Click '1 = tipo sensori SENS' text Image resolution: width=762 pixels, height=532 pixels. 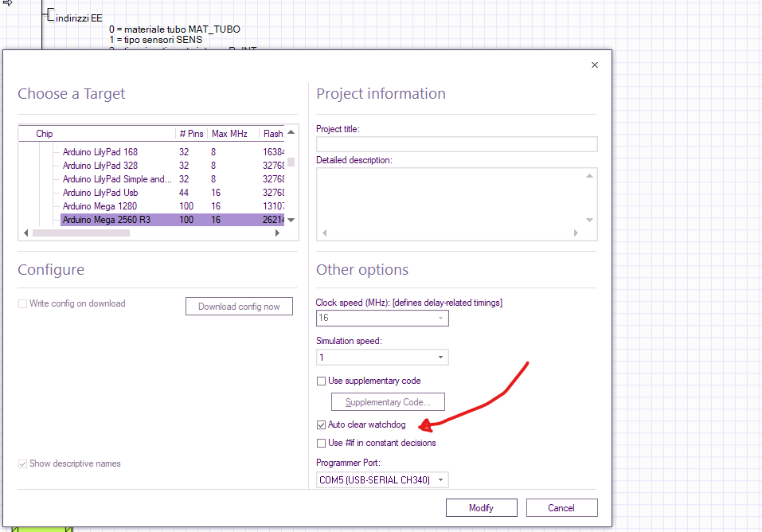coord(155,39)
